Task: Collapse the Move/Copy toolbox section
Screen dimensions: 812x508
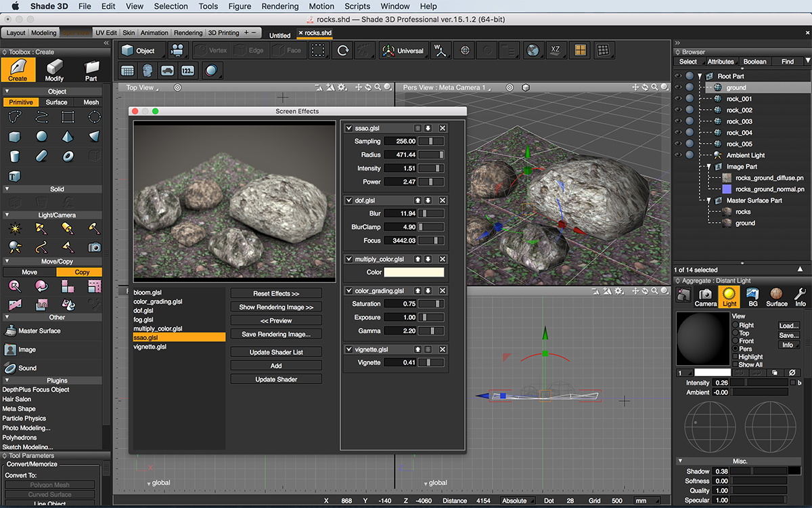Action: 7,261
